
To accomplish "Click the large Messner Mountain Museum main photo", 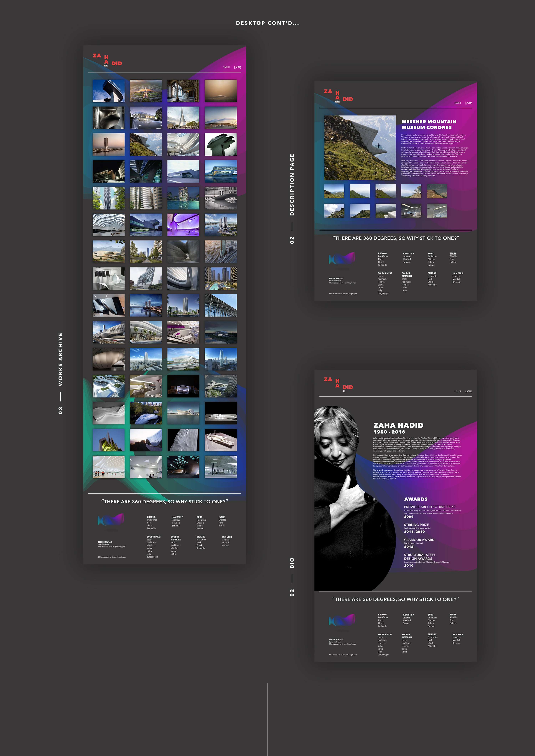I will click(x=360, y=147).
